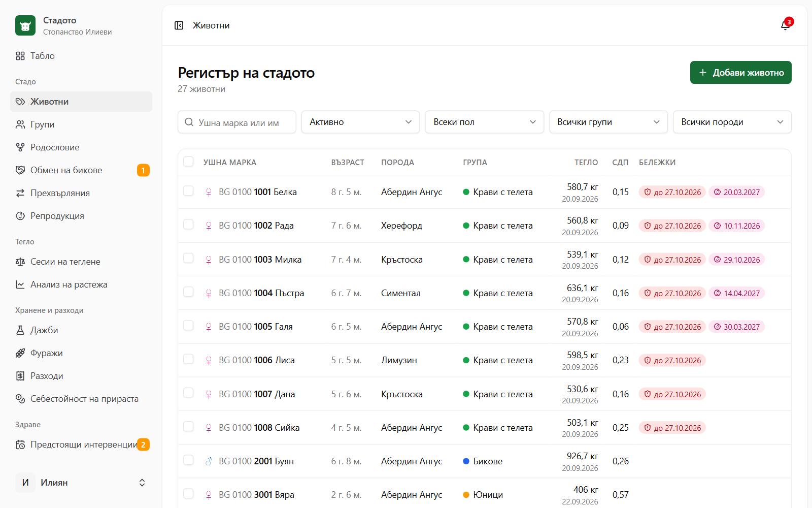Expand the Всички породи dropdown

pos(732,122)
